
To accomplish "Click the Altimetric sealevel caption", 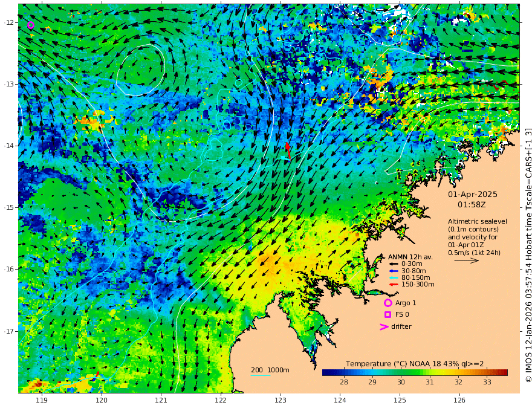I will point(478,221).
